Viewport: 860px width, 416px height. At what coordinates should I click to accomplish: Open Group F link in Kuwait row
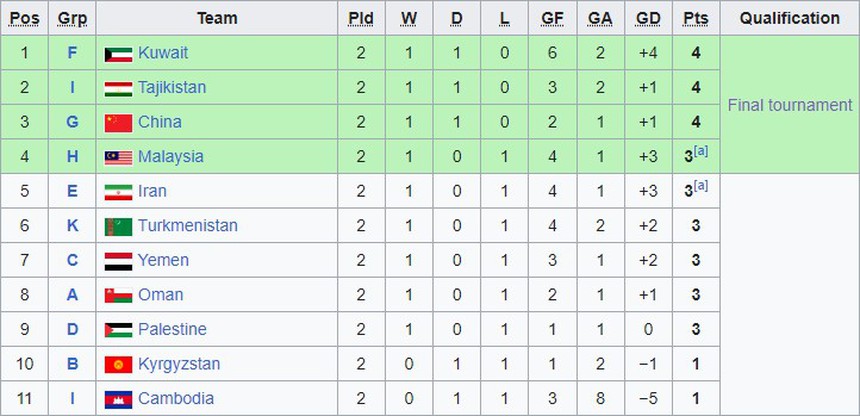tap(72, 53)
